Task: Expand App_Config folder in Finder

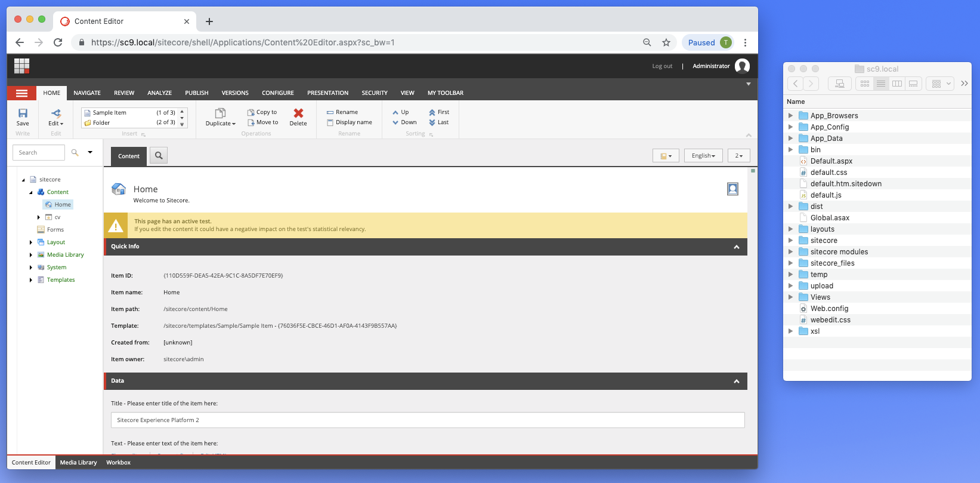Action: [x=790, y=127]
